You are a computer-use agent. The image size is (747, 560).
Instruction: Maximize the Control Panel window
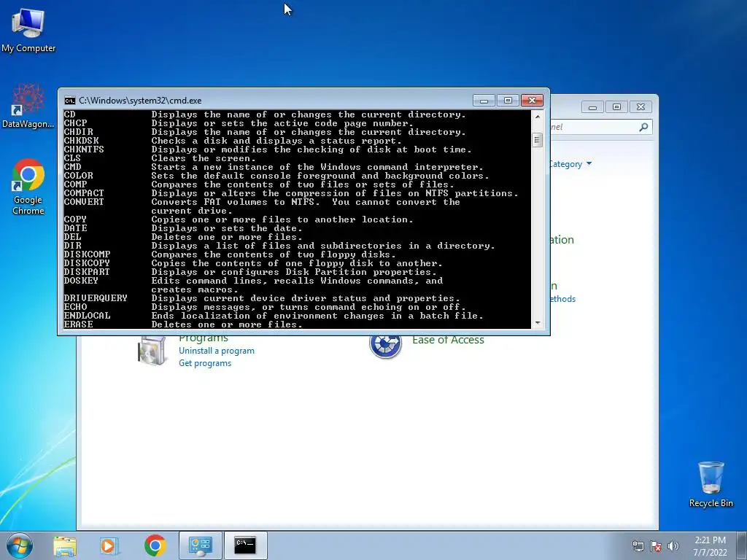click(616, 107)
